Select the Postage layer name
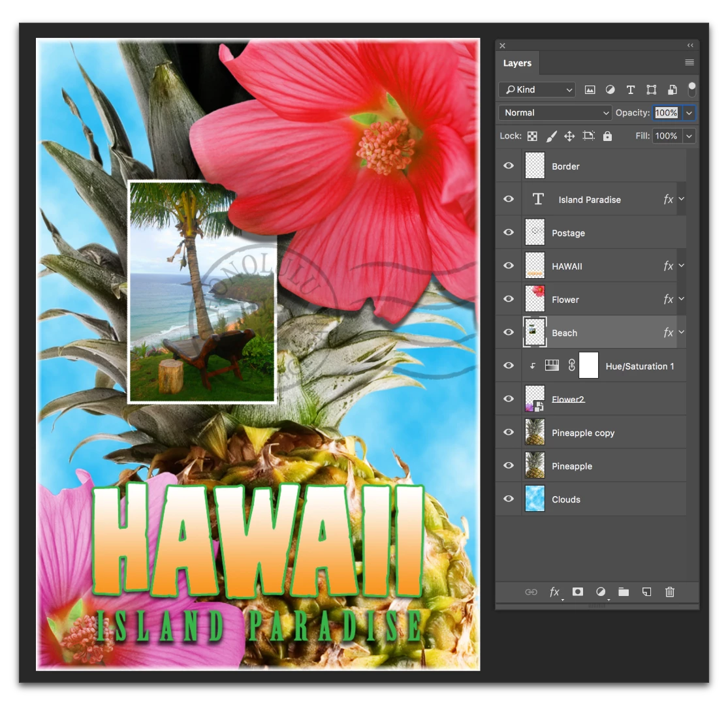The width and height of the screenshot is (728, 705). [x=568, y=233]
